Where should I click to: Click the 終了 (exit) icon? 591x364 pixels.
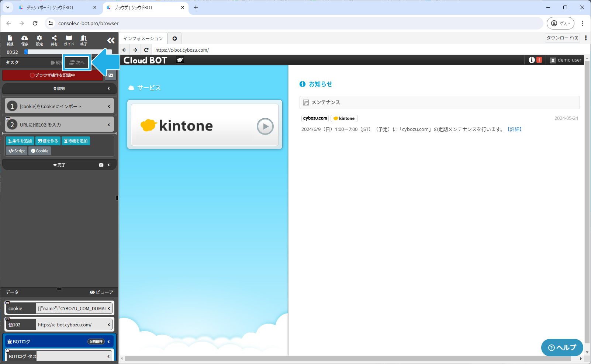[84, 40]
